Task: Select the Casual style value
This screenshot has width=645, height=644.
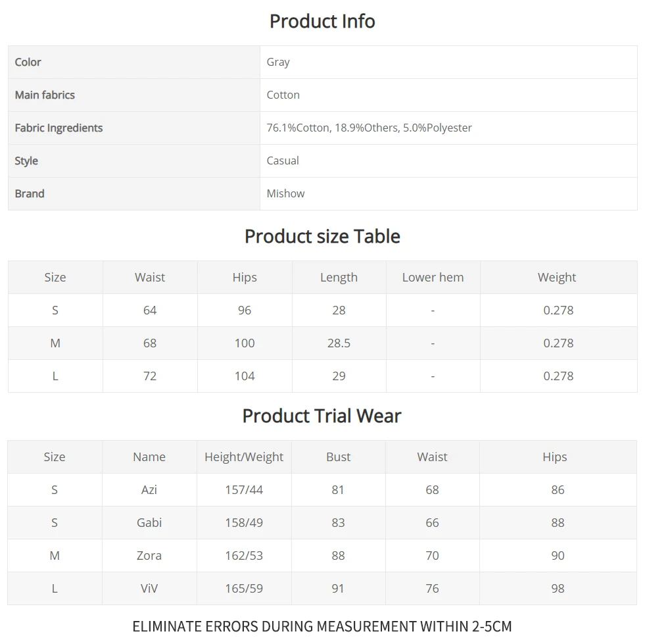Action: coord(283,161)
